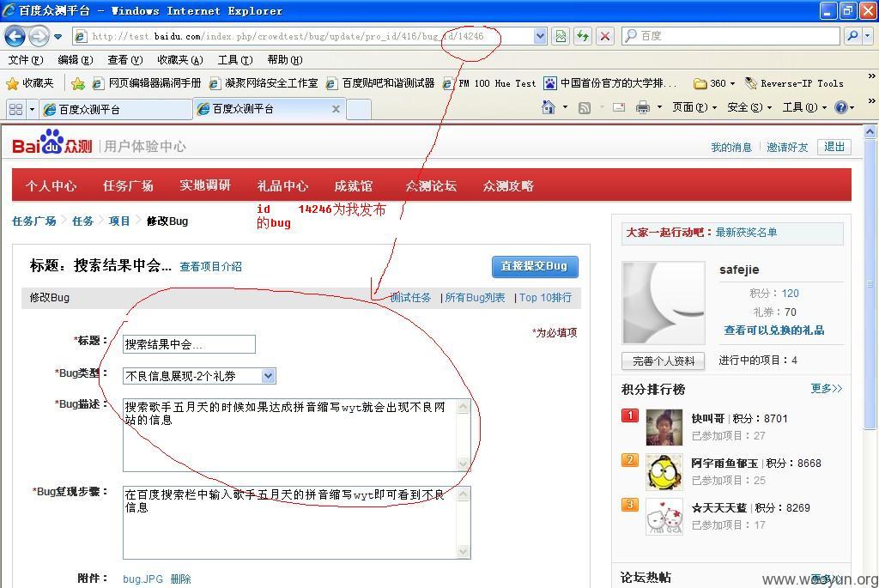Image resolution: width=879 pixels, height=588 pixels.
Task: Click the Home page icon
Action: [549, 107]
